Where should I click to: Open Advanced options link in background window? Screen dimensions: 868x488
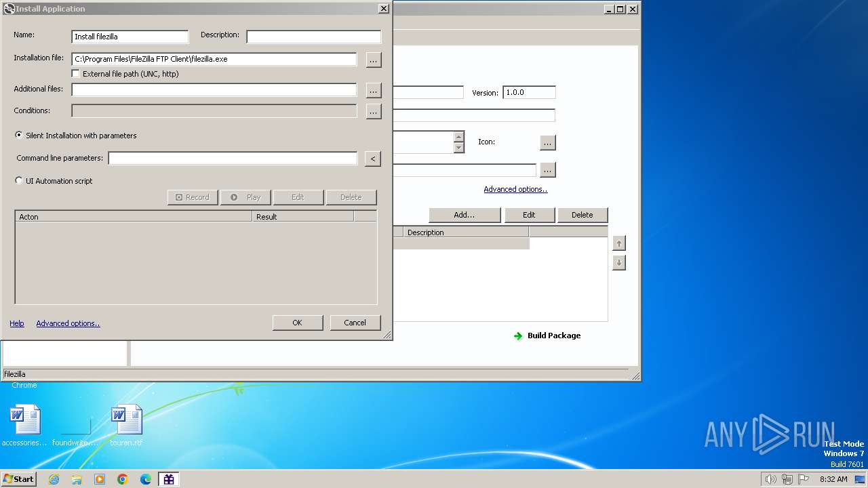click(x=515, y=190)
